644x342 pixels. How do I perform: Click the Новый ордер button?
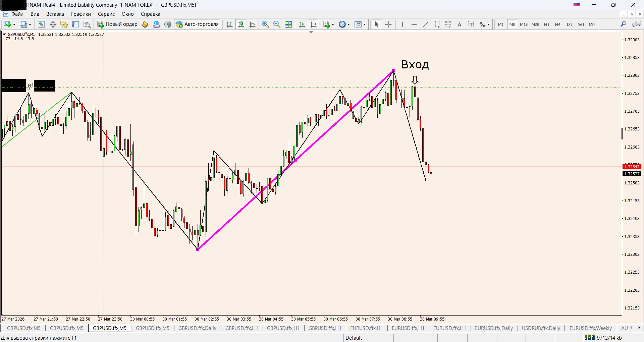click(118, 24)
